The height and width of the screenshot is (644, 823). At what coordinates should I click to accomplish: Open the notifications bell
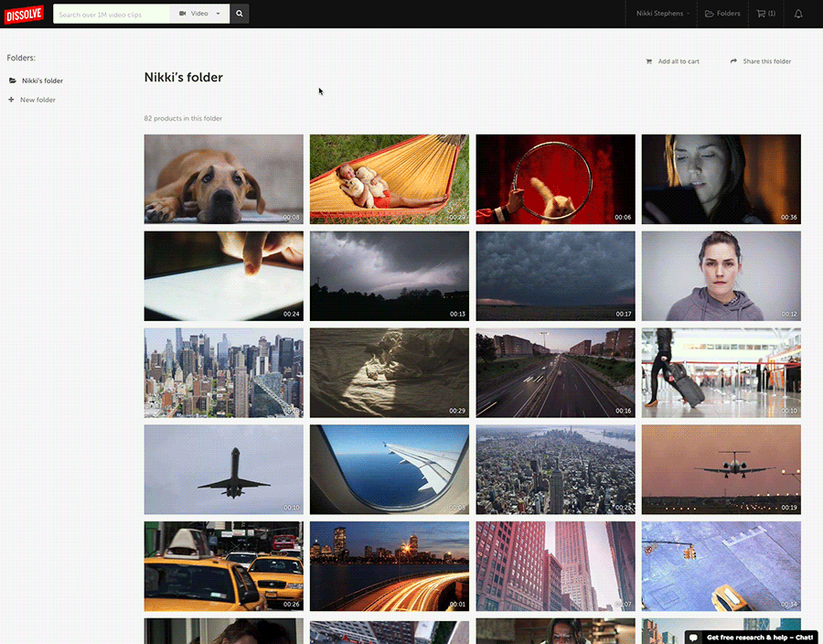coord(798,14)
